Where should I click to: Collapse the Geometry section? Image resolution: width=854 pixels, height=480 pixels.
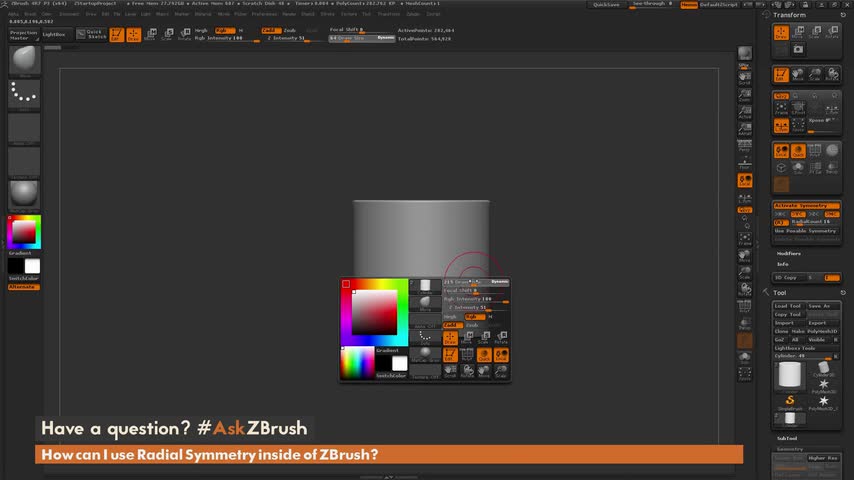pos(790,449)
